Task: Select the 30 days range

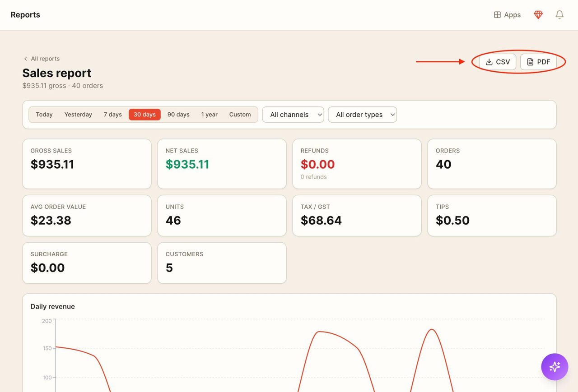Action: [144, 115]
